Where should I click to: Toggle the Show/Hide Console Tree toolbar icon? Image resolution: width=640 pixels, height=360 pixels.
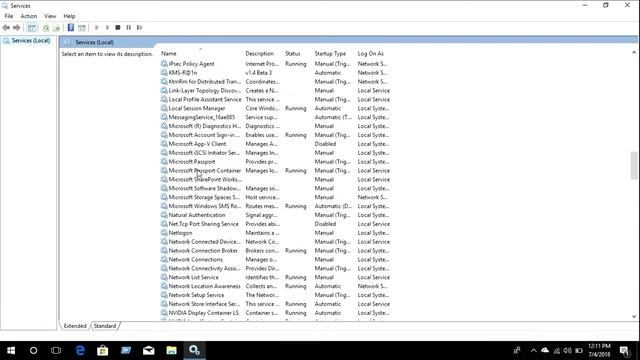click(x=31, y=28)
